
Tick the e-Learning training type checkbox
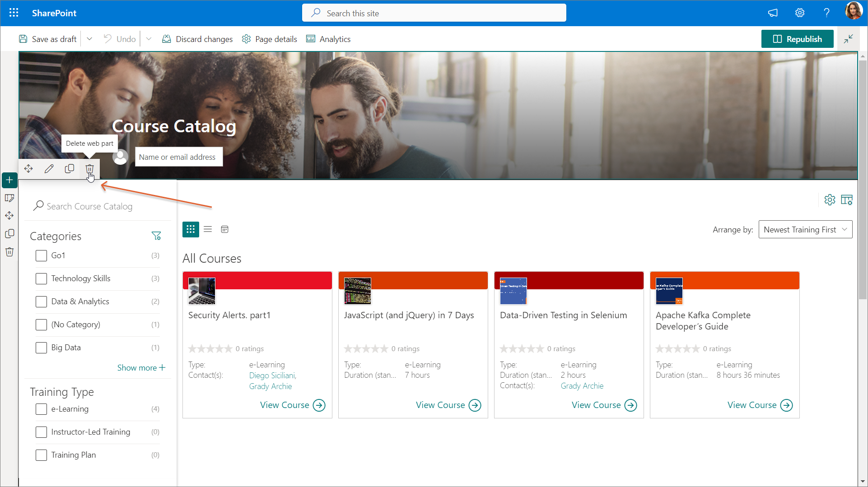(41, 409)
